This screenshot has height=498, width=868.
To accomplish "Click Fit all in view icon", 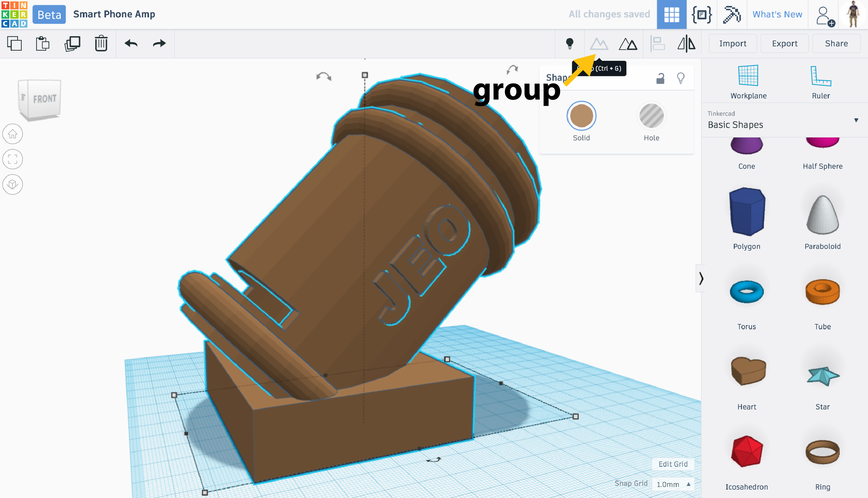I will (x=13, y=159).
